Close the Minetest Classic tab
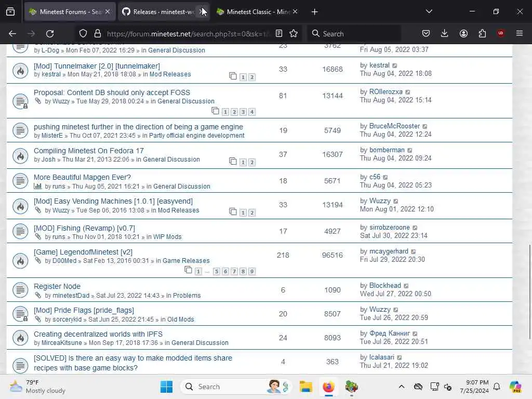The height and width of the screenshot is (399, 532). (295, 11)
